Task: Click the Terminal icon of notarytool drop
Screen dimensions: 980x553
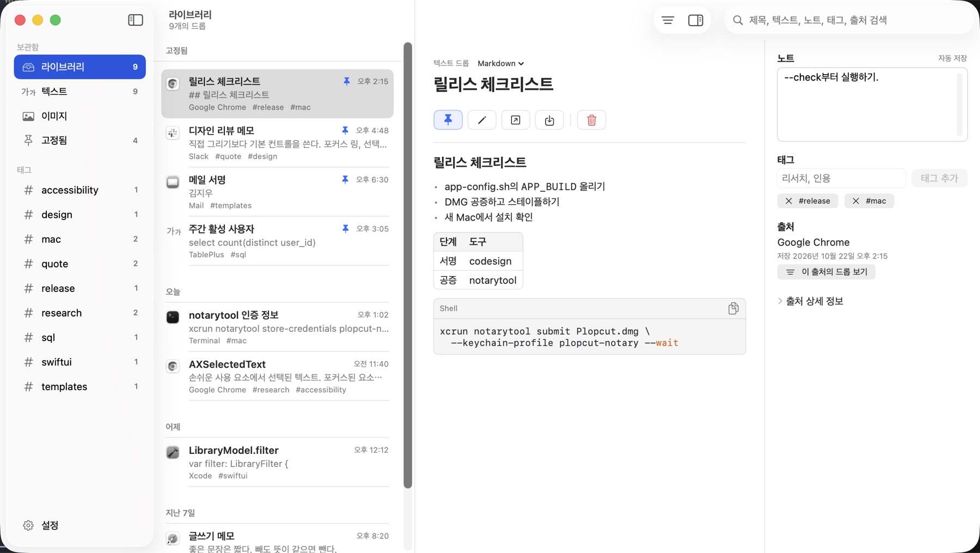Action: coord(173,317)
